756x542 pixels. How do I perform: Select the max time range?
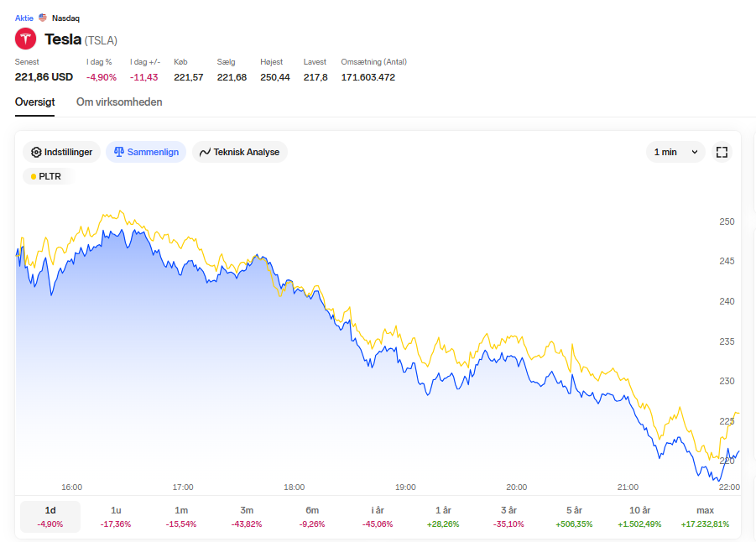tap(705, 517)
